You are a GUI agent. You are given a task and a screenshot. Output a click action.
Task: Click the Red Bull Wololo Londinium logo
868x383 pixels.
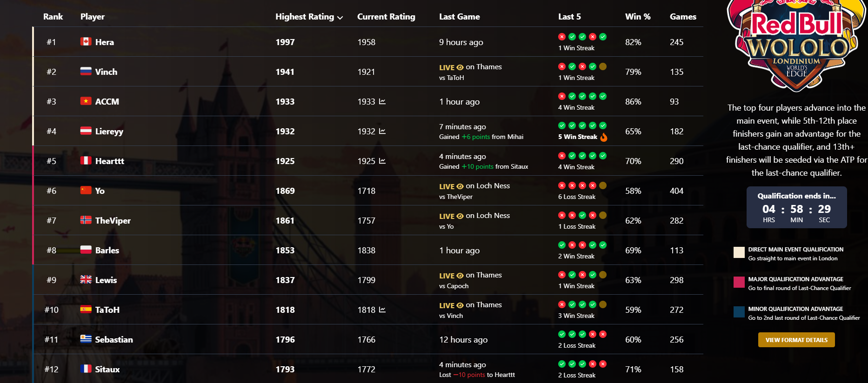point(796,45)
